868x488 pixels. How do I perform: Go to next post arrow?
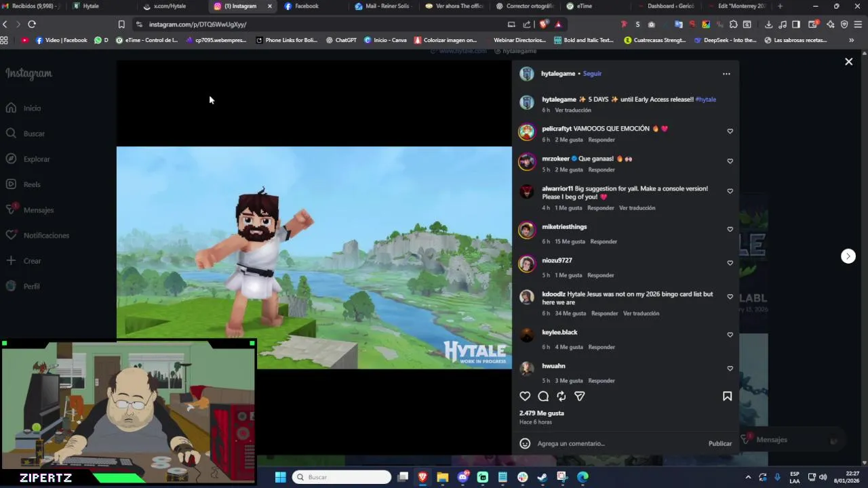[x=848, y=256]
